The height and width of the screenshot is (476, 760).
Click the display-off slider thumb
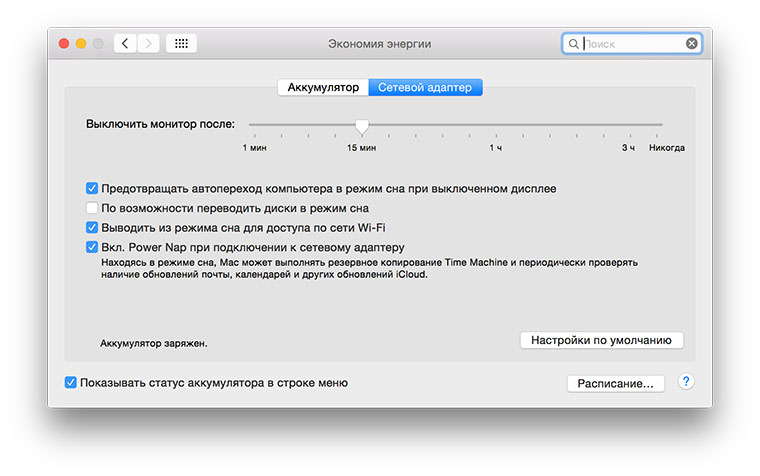pyautogui.click(x=362, y=126)
